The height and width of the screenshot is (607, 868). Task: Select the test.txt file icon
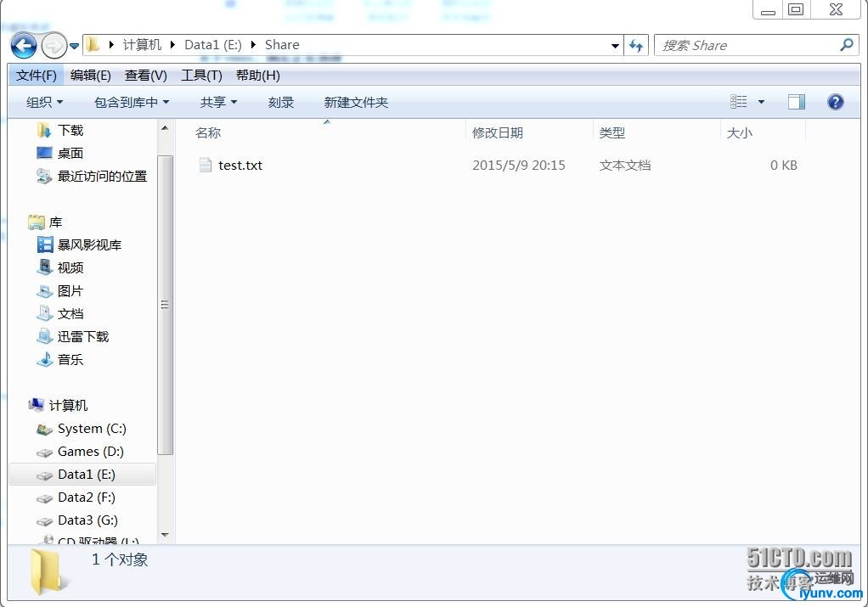click(205, 165)
